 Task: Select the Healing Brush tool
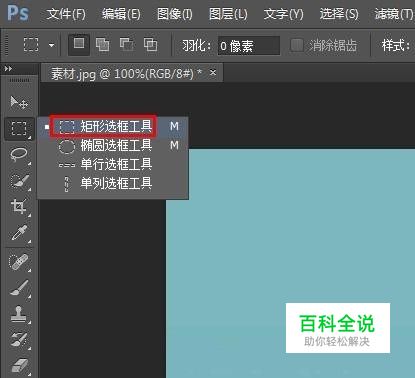19,262
